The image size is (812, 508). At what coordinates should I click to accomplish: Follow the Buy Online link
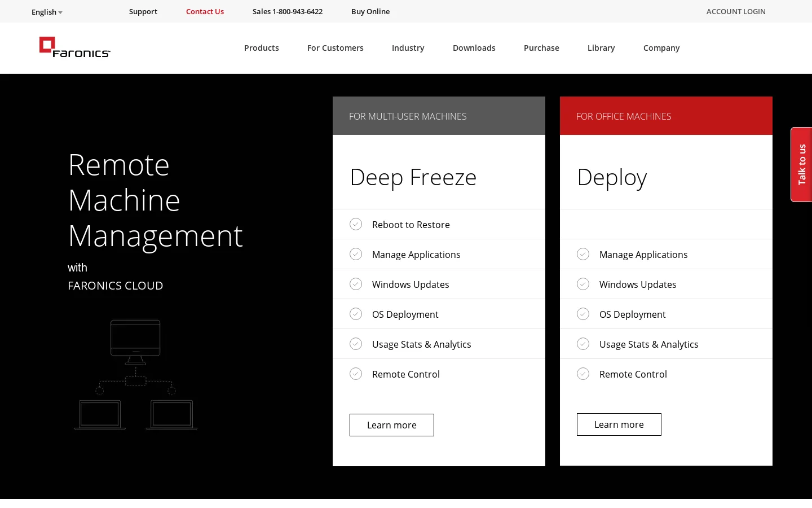pos(370,11)
